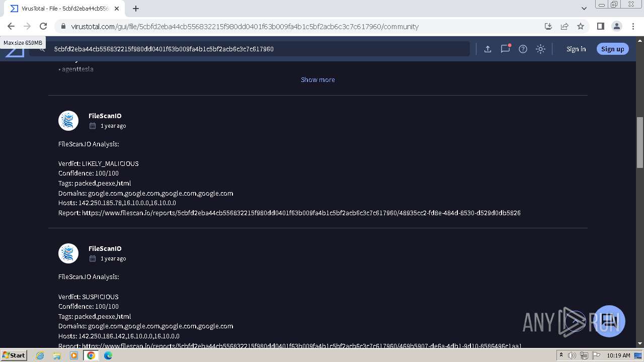Expand comment with Show more

point(317,79)
